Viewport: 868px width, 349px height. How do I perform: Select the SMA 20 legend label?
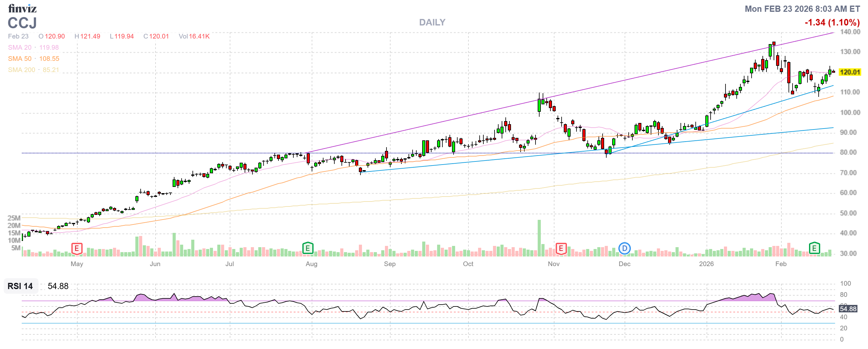(20, 48)
